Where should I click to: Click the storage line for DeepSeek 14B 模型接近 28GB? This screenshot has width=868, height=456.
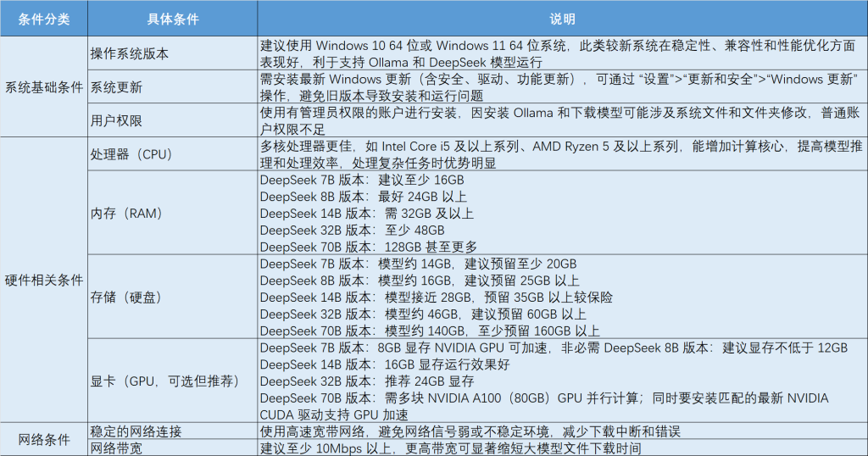(x=436, y=298)
